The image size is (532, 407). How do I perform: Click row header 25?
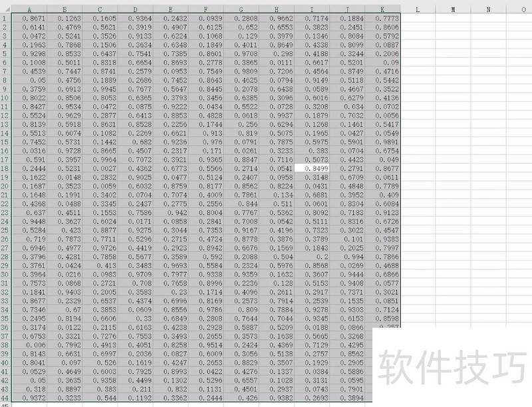[x=5, y=230]
